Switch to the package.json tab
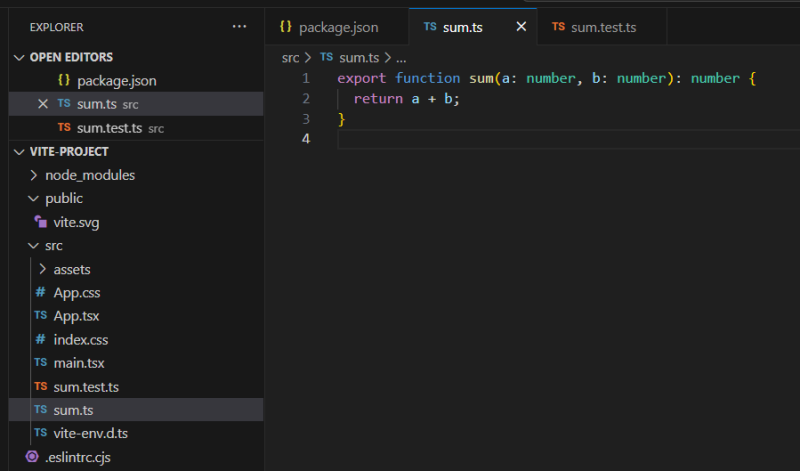Viewport: 800px width, 471px height. [x=338, y=27]
